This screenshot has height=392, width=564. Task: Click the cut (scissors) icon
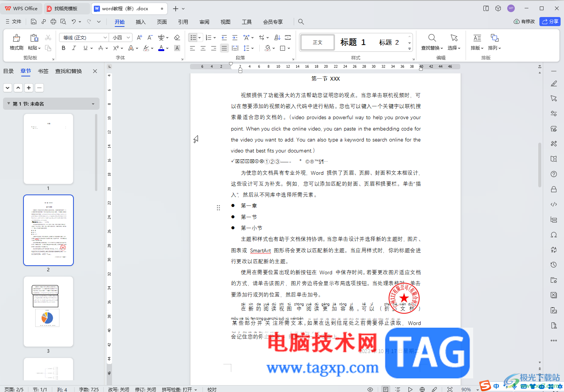[x=48, y=37]
